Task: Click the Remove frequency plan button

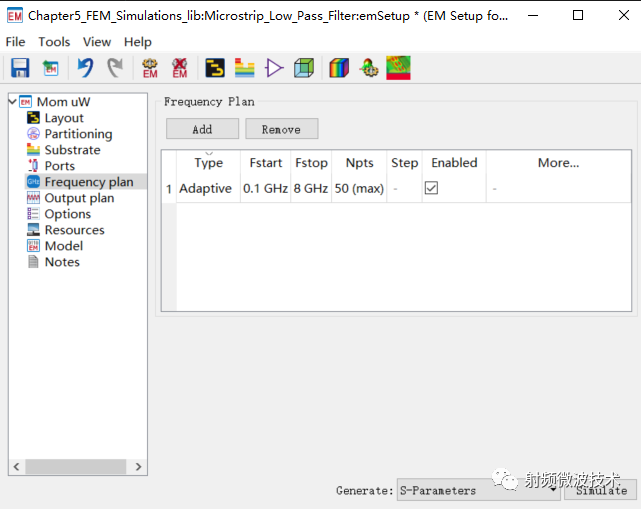Action: 282,129
